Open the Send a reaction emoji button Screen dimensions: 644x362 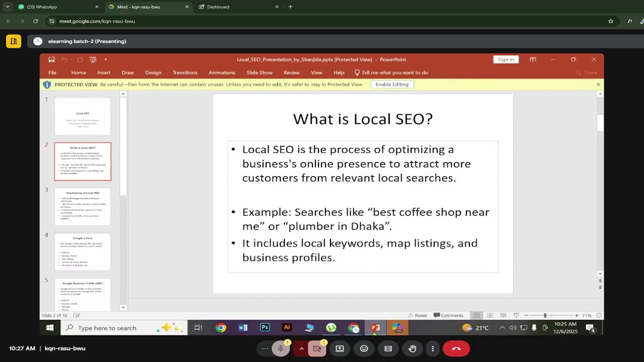pyautogui.click(x=364, y=348)
